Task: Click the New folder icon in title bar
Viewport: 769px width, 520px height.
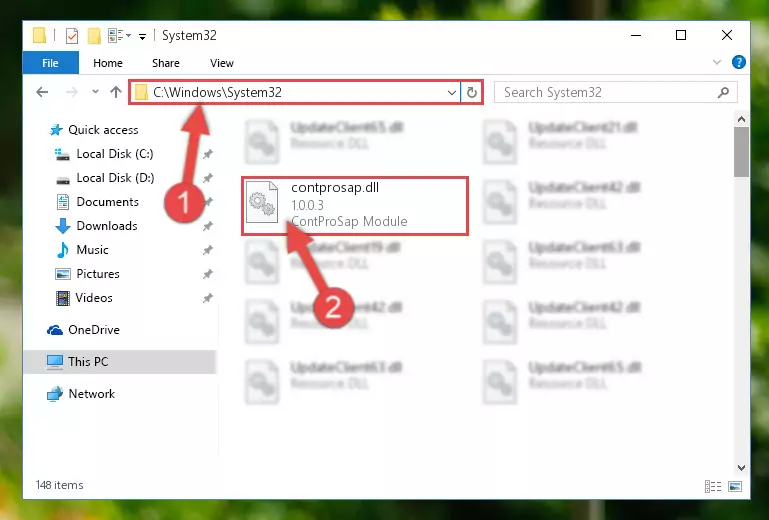Action: [94, 36]
